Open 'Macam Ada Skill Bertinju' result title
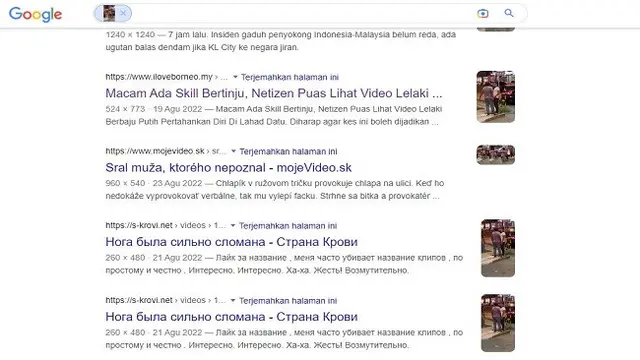The image size is (640, 360). 274,93
